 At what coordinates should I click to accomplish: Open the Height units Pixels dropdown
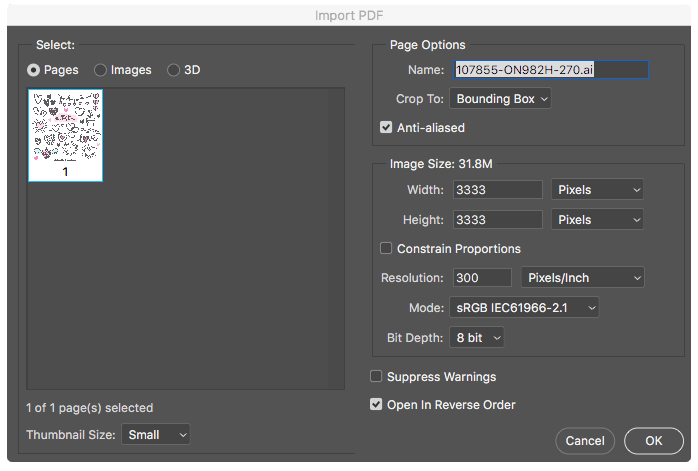(597, 219)
